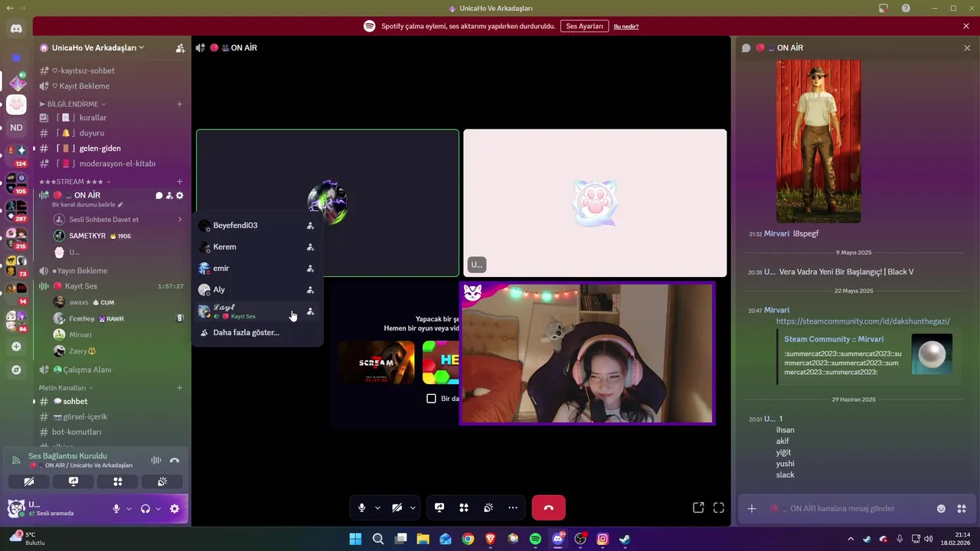Open Discover servers compass icon
980x551 pixels.
tap(16, 370)
